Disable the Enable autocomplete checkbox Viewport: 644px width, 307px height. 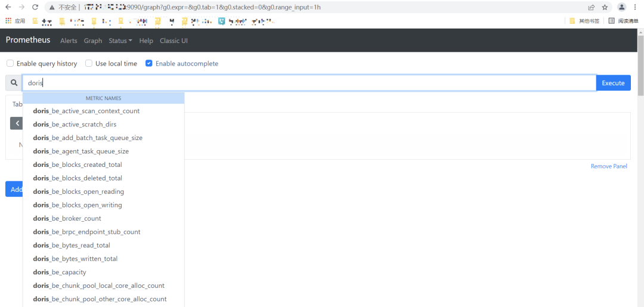[149, 64]
